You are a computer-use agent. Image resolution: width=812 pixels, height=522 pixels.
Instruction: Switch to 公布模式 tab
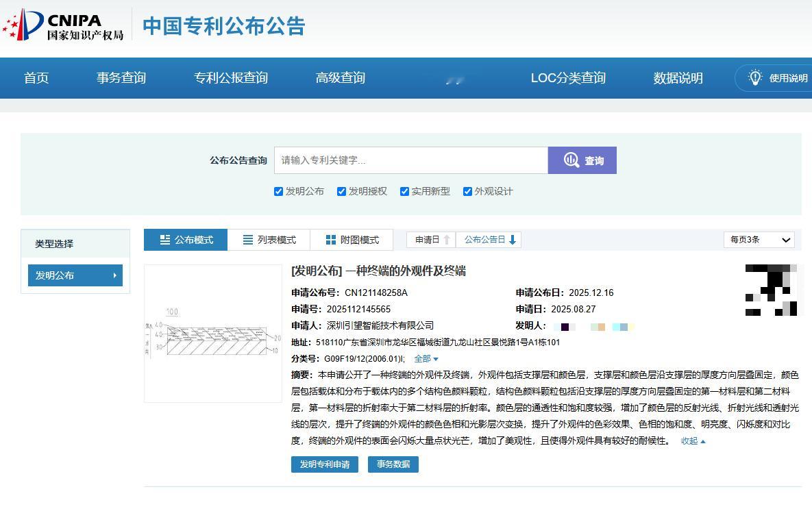pos(186,240)
